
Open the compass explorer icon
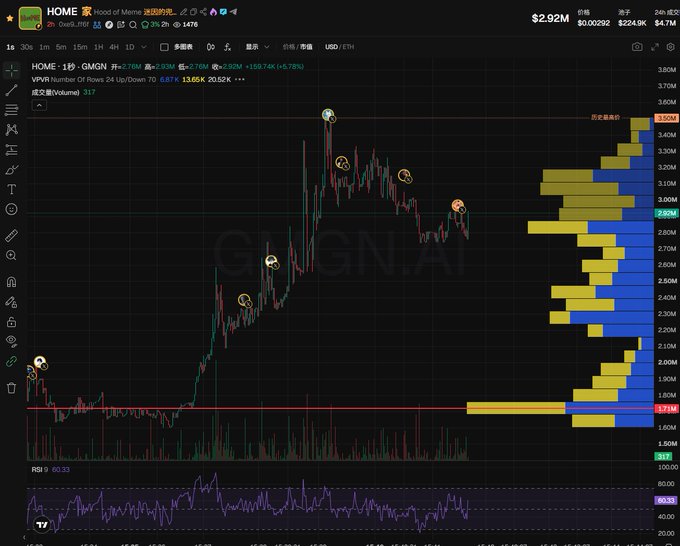point(109,25)
